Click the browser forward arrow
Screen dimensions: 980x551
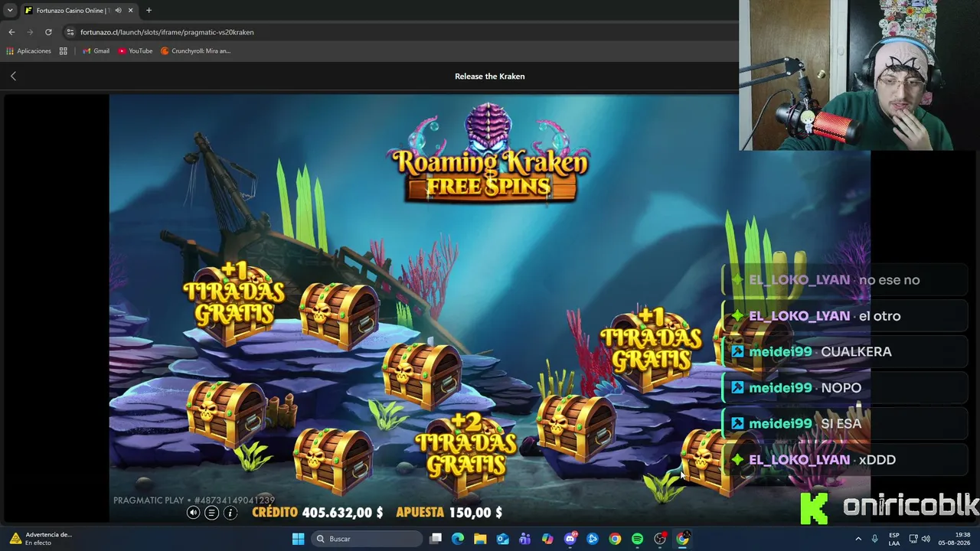pos(30,32)
